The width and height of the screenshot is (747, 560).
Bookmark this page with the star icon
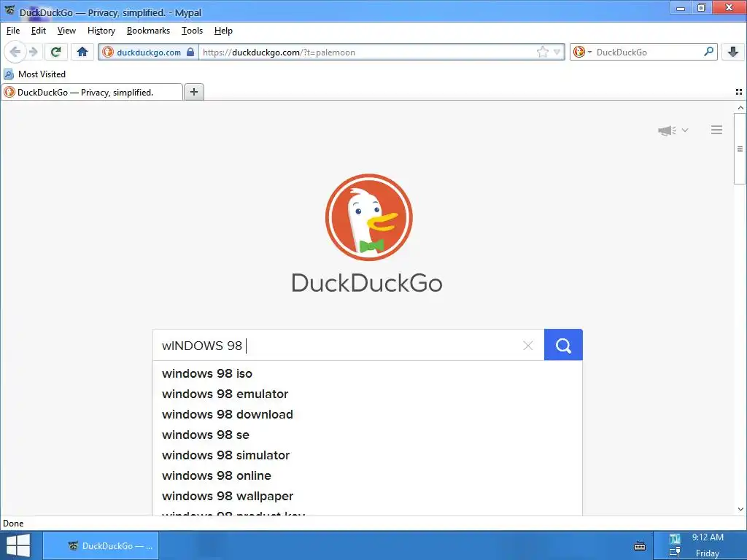(x=542, y=52)
